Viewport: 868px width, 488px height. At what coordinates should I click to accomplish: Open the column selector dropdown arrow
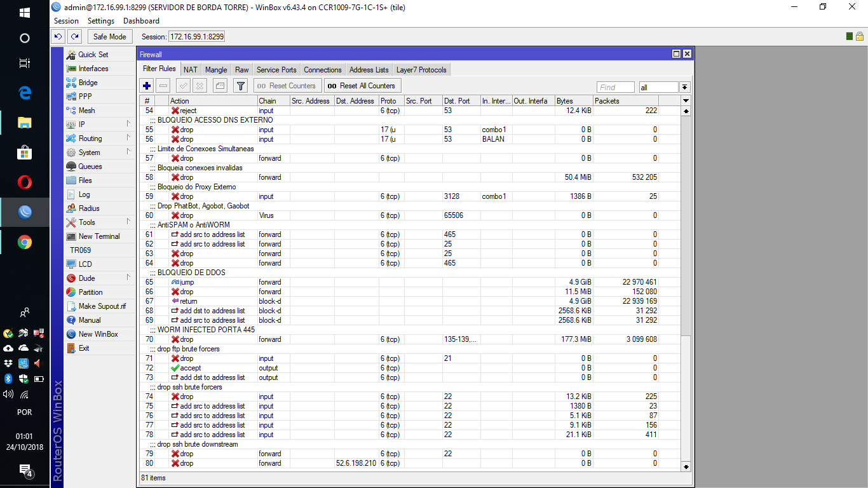(x=686, y=101)
